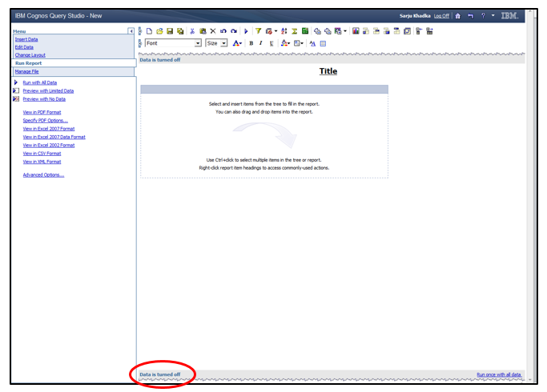
Task: Open the header options dropdown arrow
Action: click(493, 15)
